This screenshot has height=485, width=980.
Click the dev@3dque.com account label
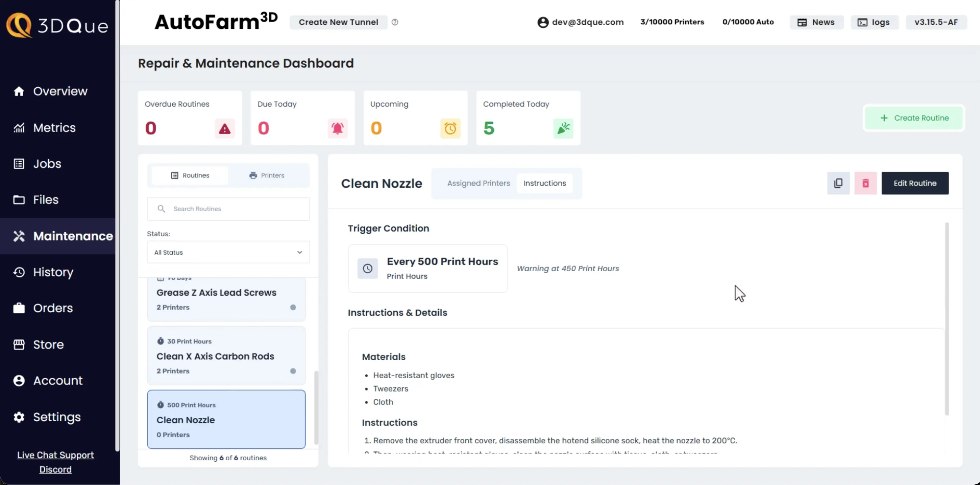[588, 22]
